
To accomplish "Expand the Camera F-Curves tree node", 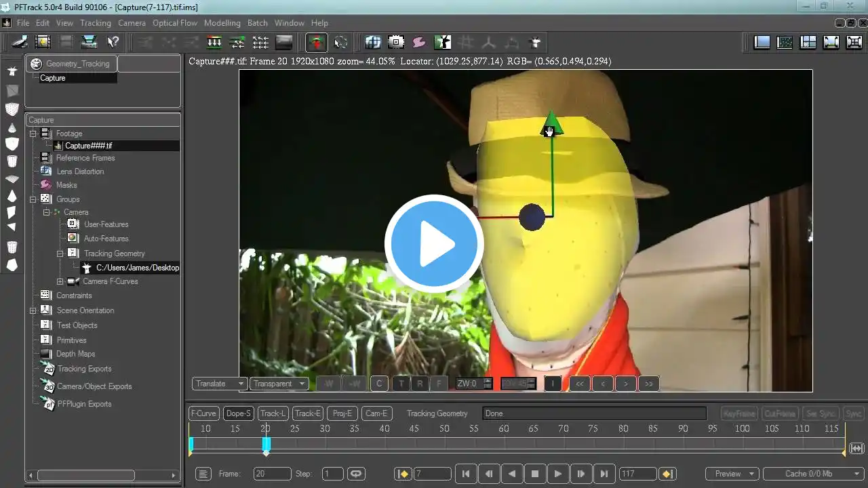I will tap(60, 281).
